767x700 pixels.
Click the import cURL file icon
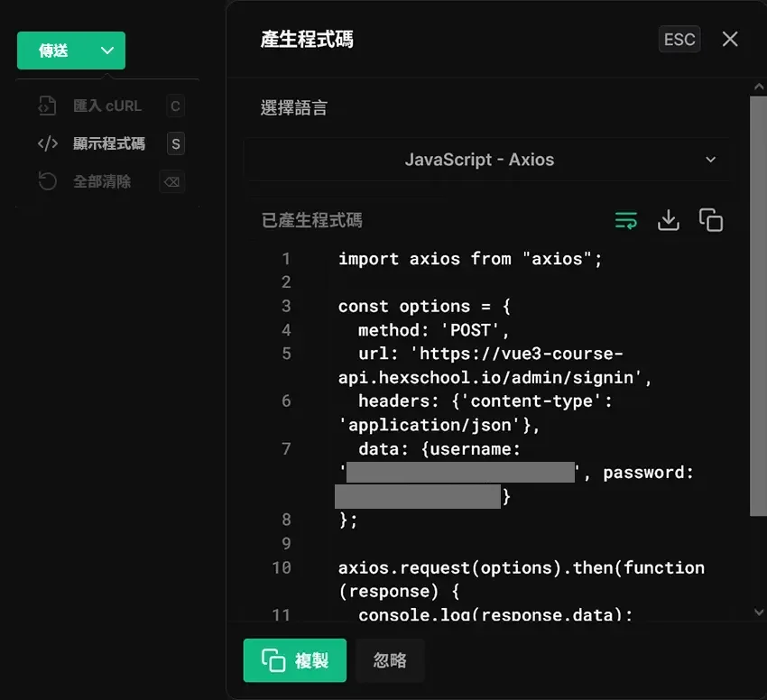(x=47, y=106)
